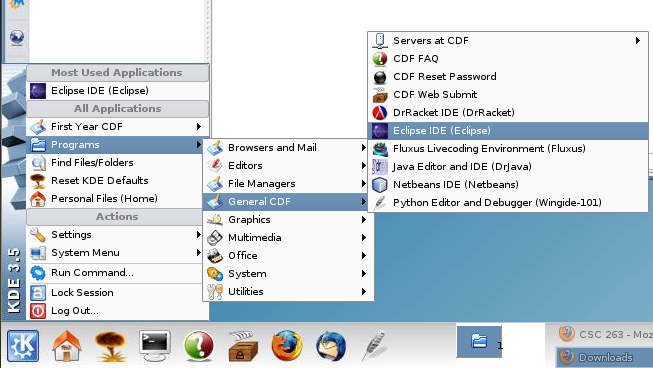Viewport: 653px width, 368px height.
Task: Click the padlocked crate Web Submit icon in the panel
Action: pos(243,346)
